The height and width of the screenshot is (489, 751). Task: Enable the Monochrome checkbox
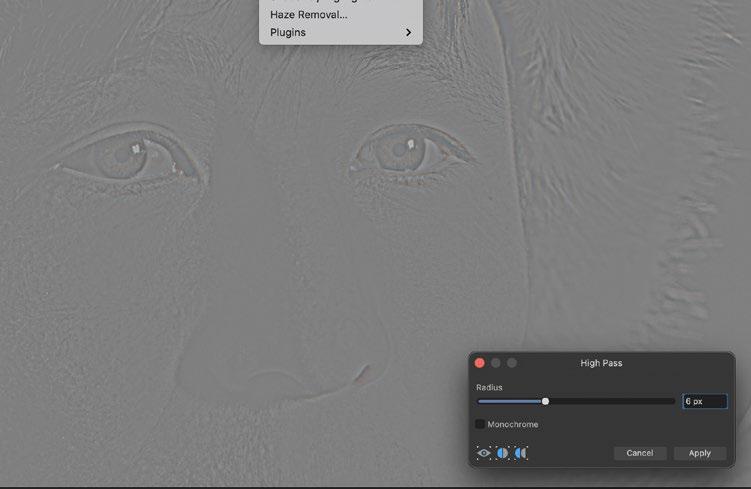tap(480, 425)
